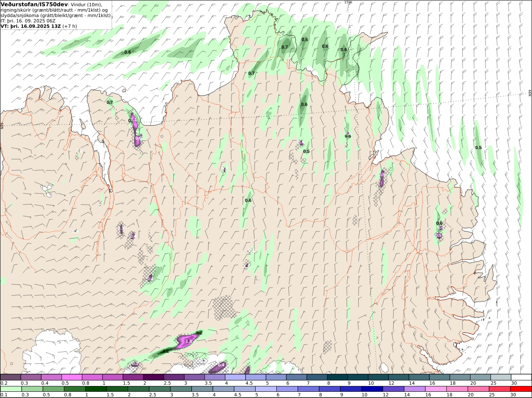Click the 0.2 number under the snow legend
This screenshot has height=398, width=532.
click(4, 383)
